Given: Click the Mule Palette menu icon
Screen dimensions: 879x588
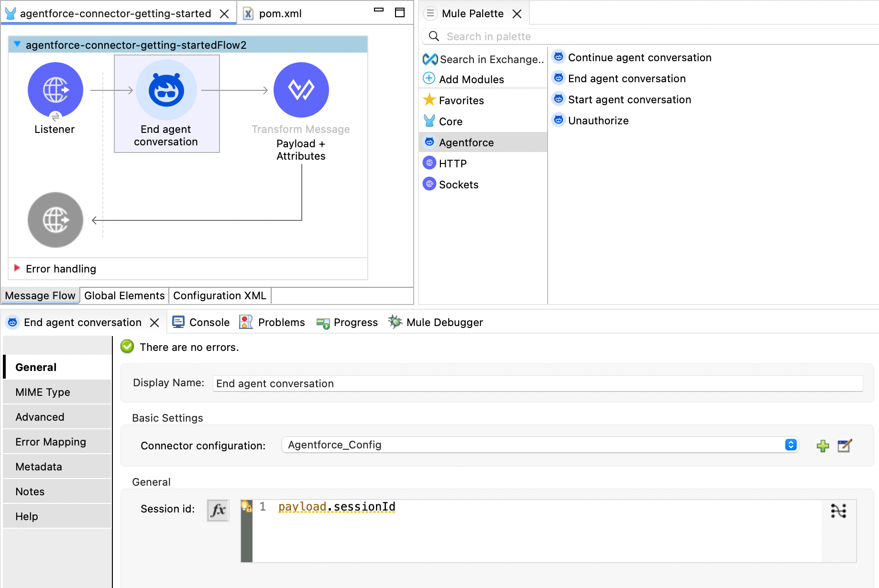Looking at the screenshot, I should click(430, 13).
